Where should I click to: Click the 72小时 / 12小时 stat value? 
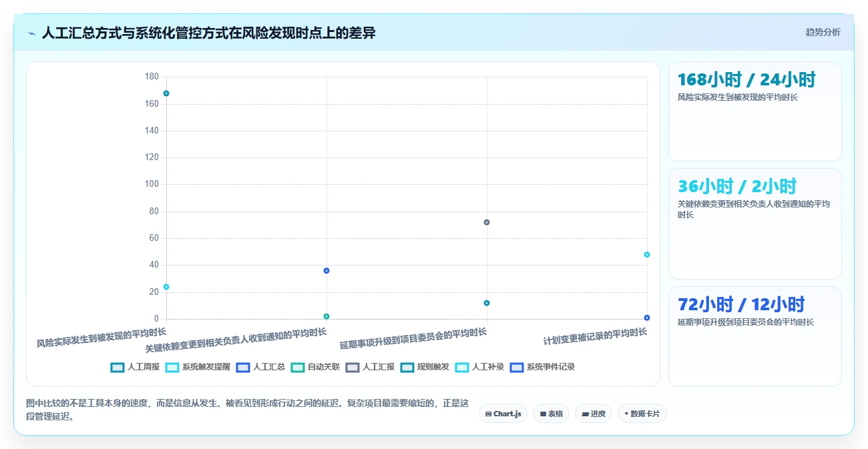coord(741,304)
